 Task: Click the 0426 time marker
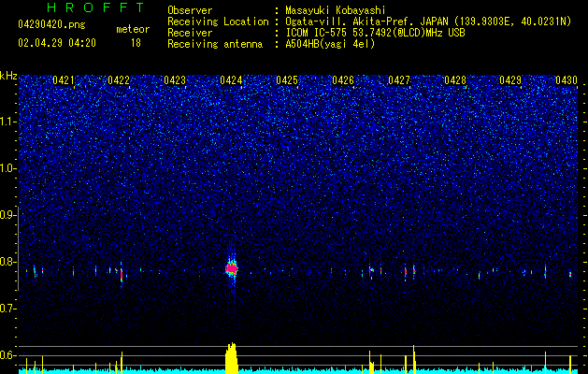tap(343, 80)
